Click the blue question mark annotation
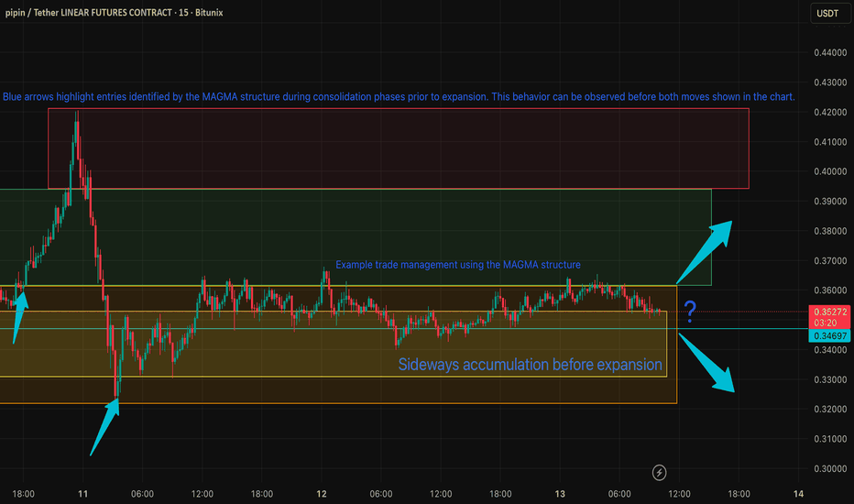854x504 pixels. [x=690, y=312]
